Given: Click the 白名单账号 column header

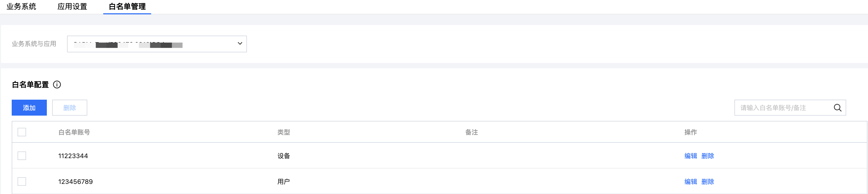Looking at the screenshot, I should click(74, 132).
